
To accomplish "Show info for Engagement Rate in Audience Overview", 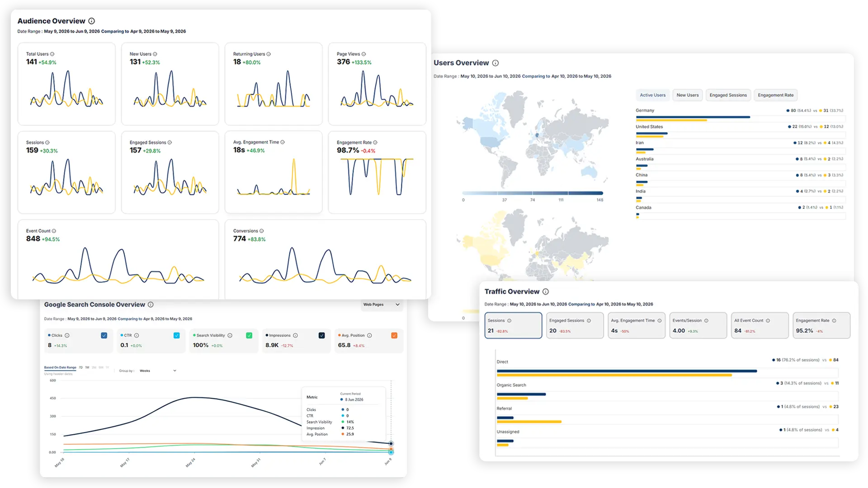I will pyautogui.click(x=375, y=142).
